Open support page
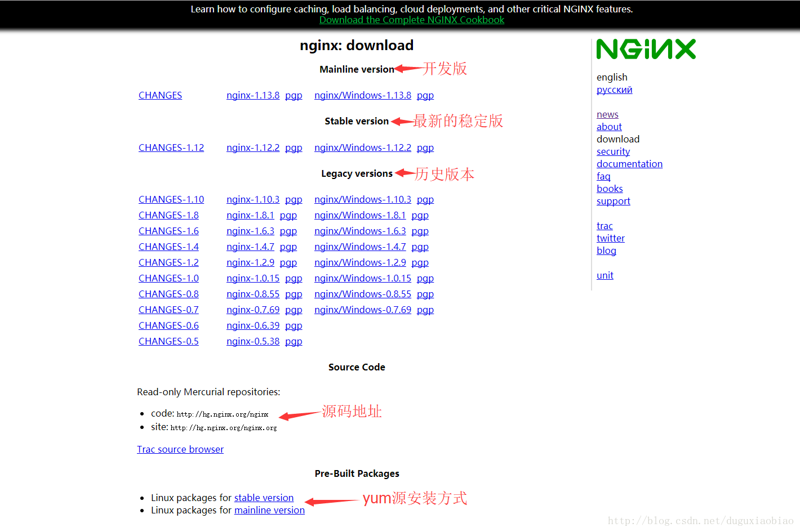 pos(613,201)
